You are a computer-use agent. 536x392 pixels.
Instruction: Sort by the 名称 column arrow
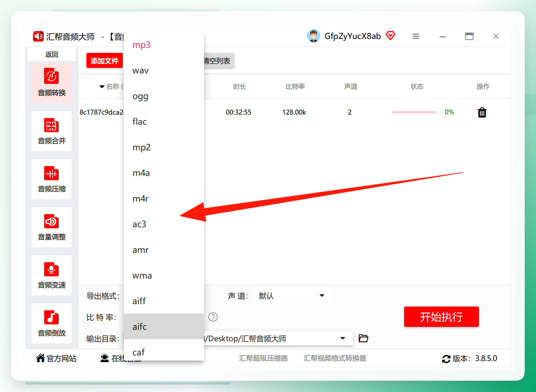pyautogui.click(x=101, y=87)
